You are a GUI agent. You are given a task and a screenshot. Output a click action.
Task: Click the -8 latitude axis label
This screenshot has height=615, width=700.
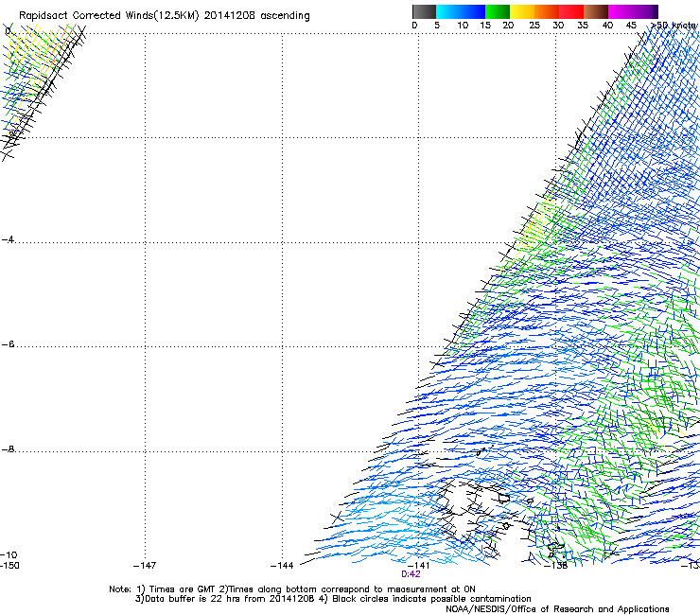click(8, 448)
